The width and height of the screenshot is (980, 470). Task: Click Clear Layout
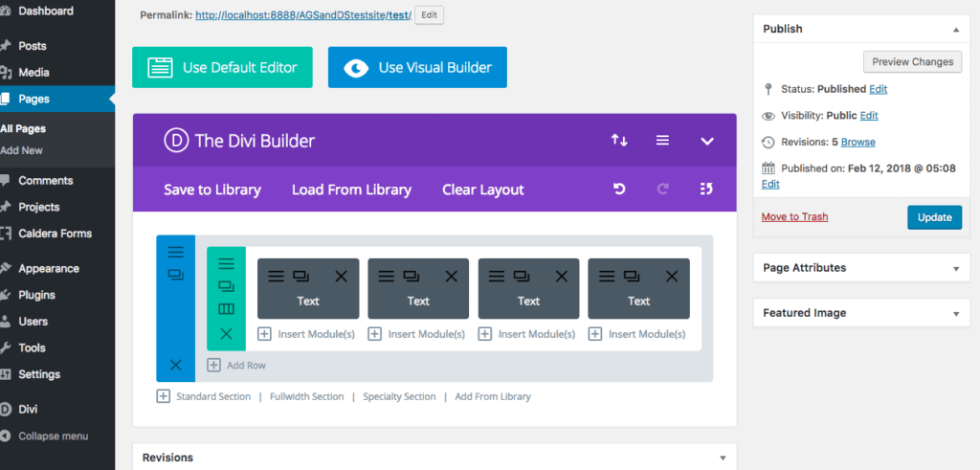[483, 190]
